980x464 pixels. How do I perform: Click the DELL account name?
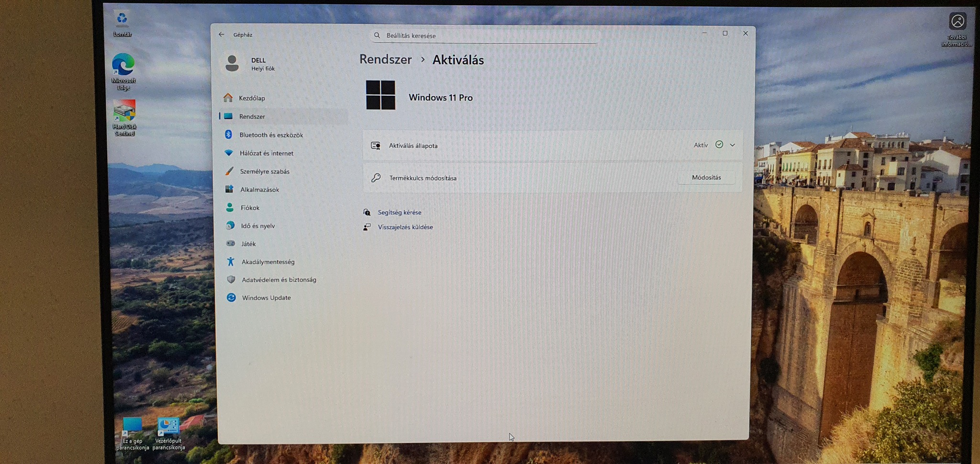pos(258,60)
